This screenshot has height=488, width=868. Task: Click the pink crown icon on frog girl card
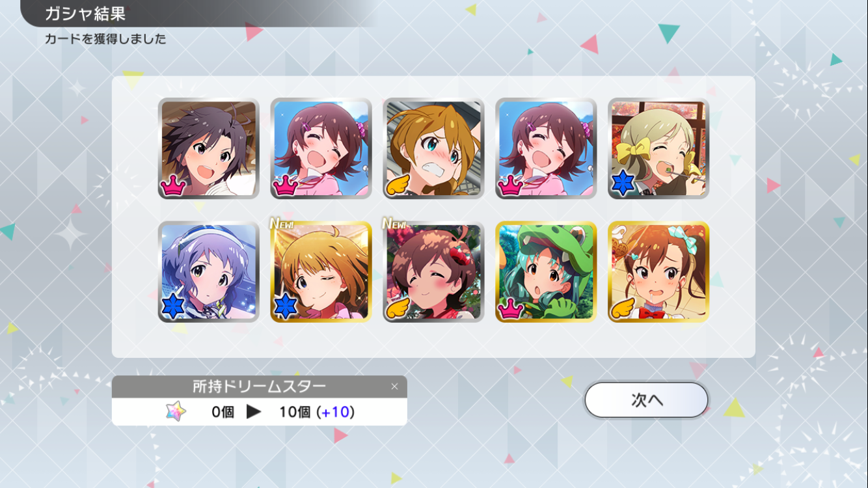(511, 309)
